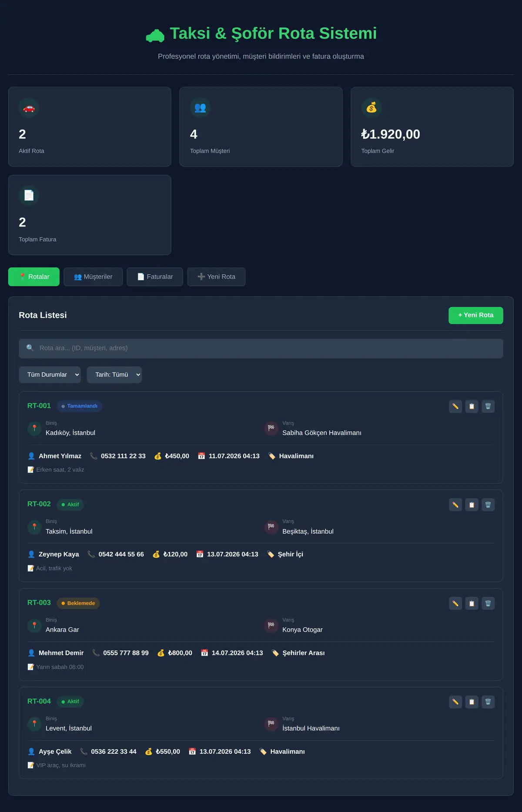Focus the Rota ara search field
The height and width of the screenshot is (812, 522).
click(261, 349)
